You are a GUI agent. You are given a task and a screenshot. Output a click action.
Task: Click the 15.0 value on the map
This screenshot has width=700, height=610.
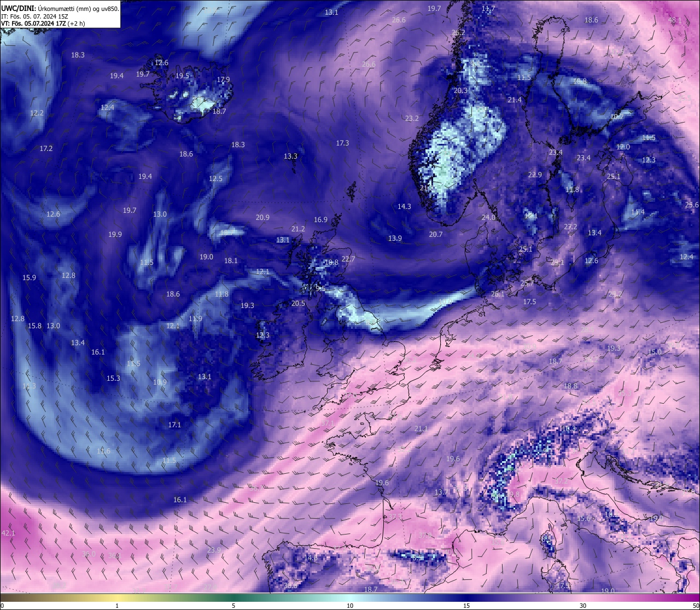tap(655, 352)
